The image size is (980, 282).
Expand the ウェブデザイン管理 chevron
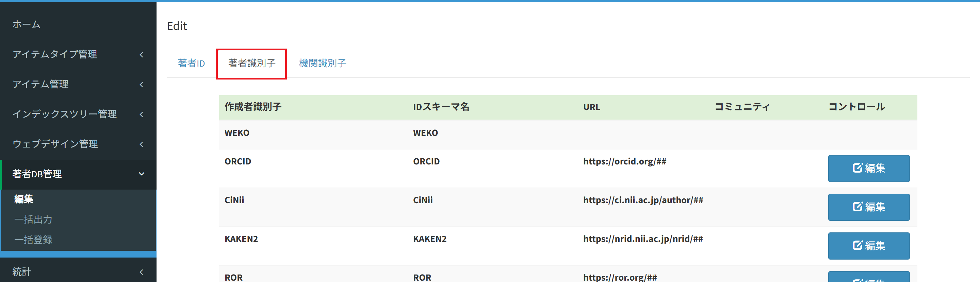(142, 144)
